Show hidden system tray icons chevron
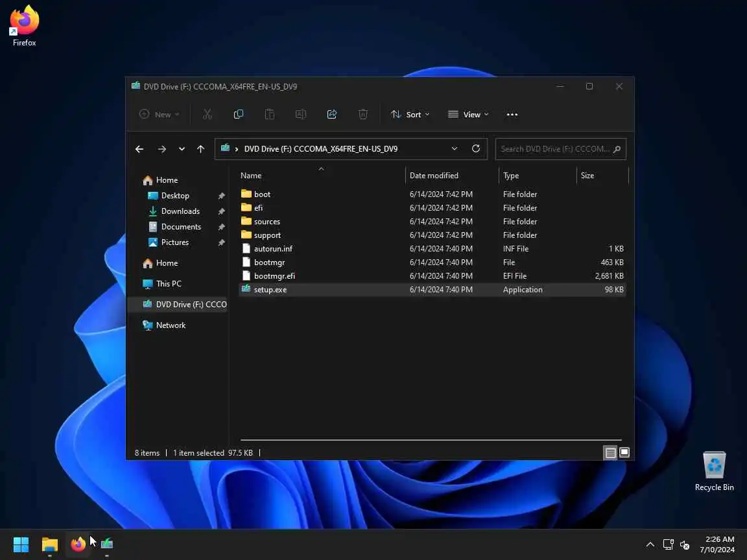The image size is (747, 560). (650, 544)
